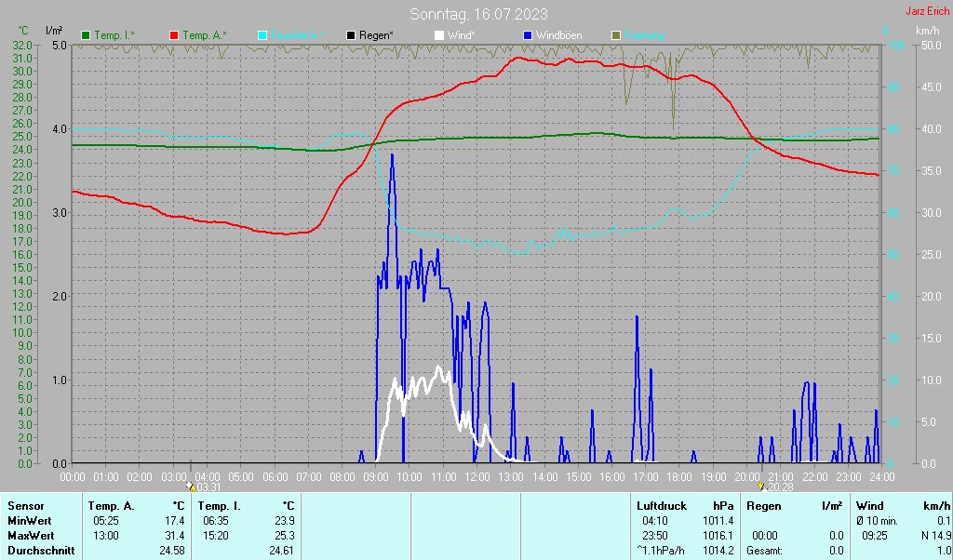Click the Temp. A. minimum value '17.4'

pos(174,521)
